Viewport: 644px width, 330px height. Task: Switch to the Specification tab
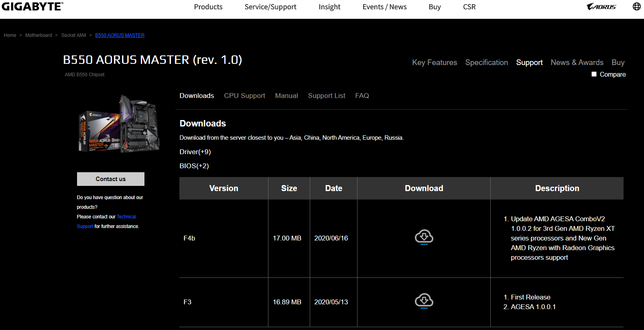click(x=486, y=63)
